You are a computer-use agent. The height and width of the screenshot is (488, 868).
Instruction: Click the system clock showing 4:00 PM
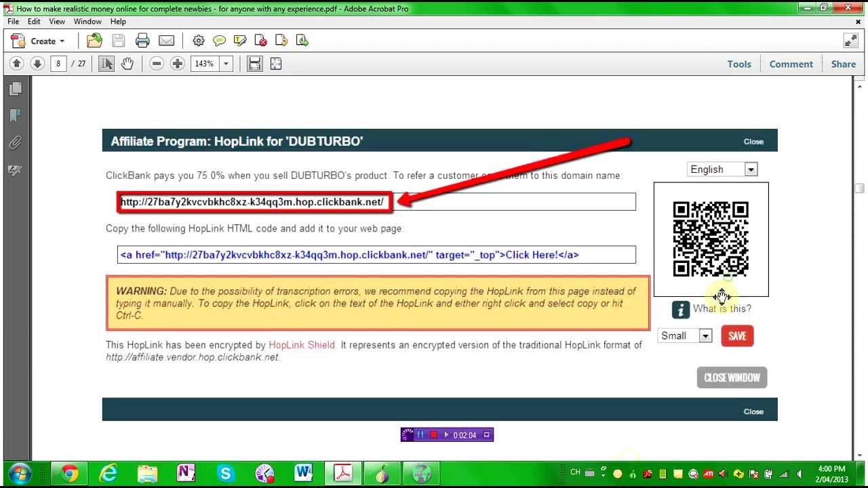[x=831, y=474]
